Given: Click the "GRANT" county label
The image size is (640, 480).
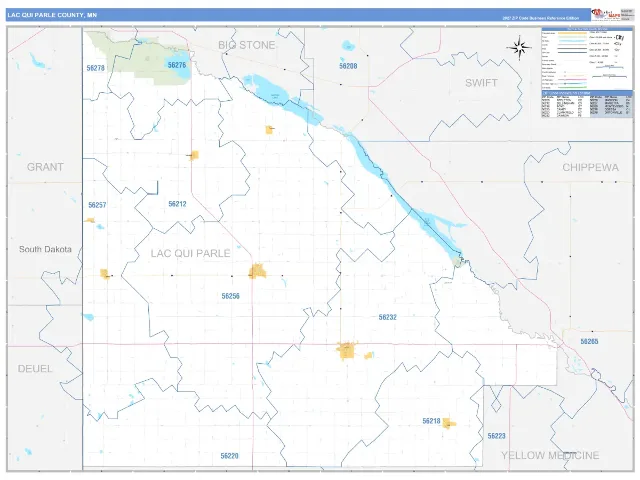Looking at the screenshot, I should (x=45, y=167).
